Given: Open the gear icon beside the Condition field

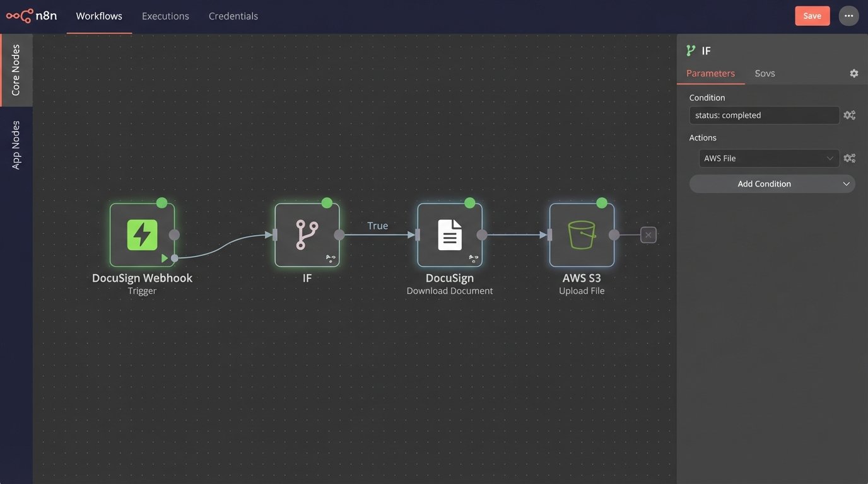Looking at the screenshot, I should 849,115.
